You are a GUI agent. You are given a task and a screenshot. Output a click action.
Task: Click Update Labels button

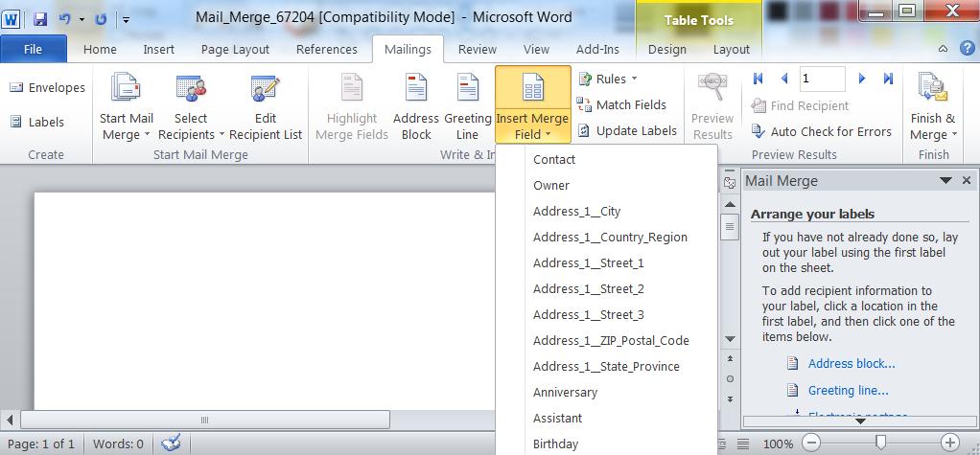(627, 131)
